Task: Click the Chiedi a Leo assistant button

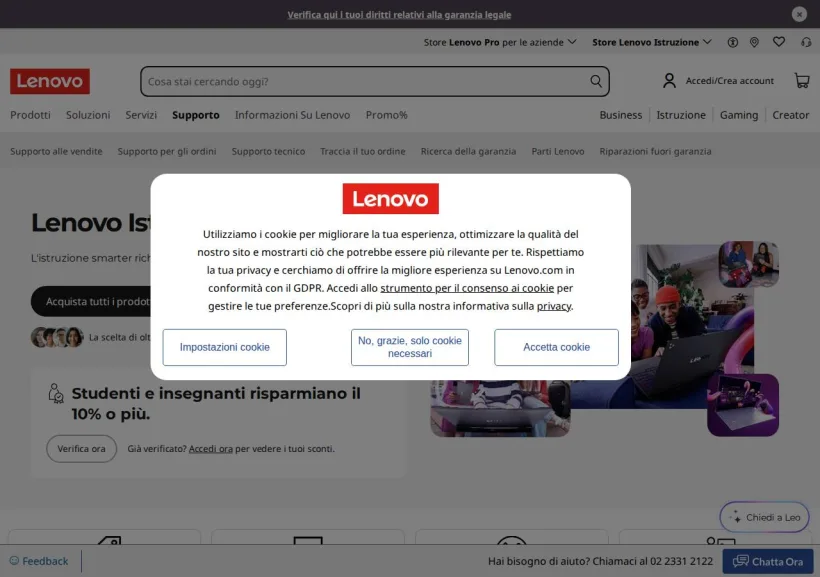Action: [764, 517]
